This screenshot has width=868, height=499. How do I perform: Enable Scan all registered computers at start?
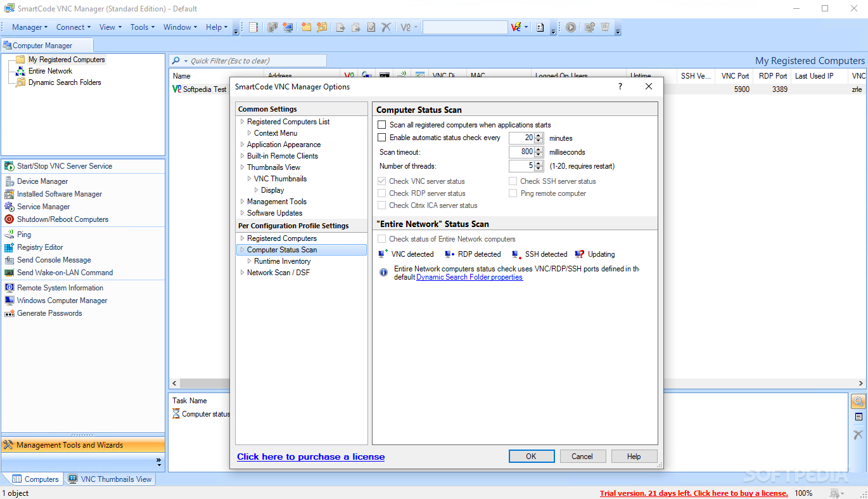pyautogui.click(x=381, y=125)
